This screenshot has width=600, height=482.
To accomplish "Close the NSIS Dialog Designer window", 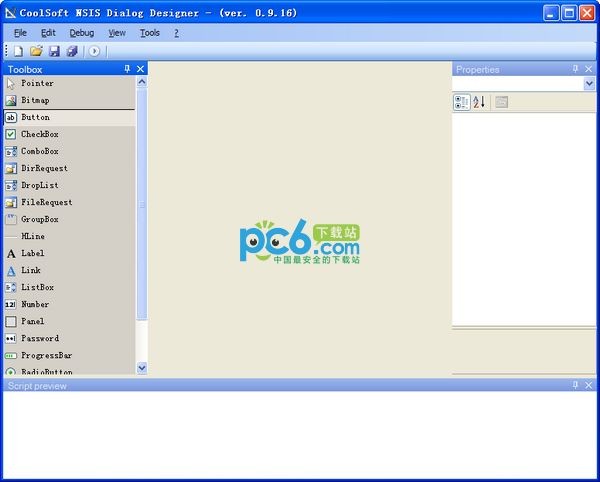I will 587,13.
